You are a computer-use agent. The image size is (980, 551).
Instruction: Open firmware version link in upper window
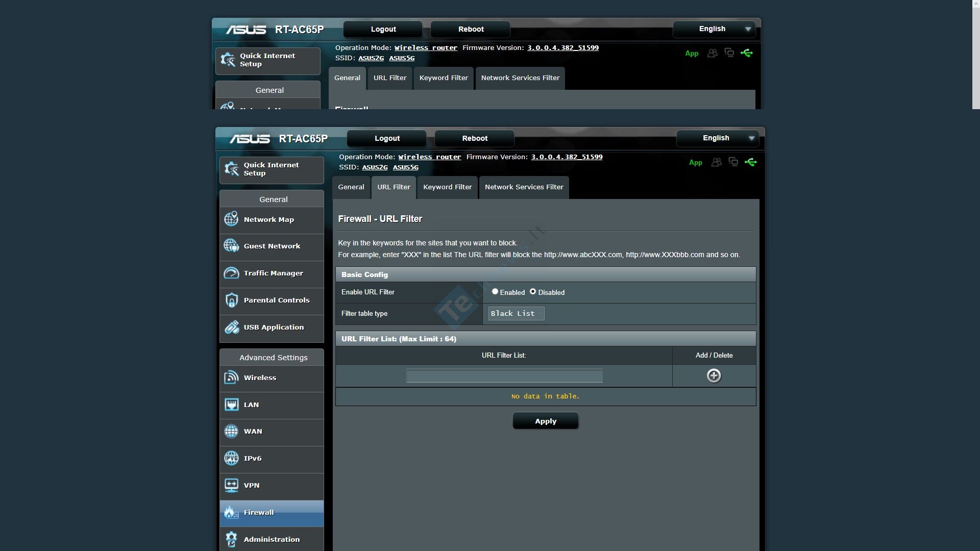point(563,48)
